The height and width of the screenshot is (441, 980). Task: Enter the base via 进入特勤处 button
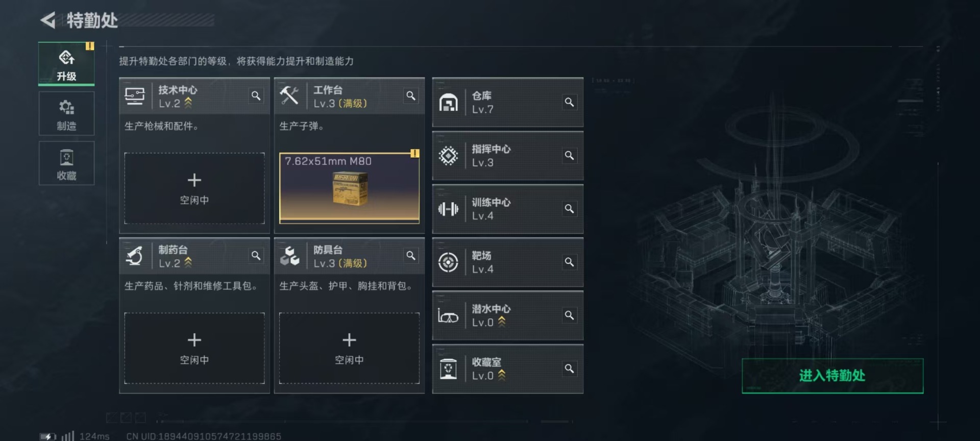832,376
